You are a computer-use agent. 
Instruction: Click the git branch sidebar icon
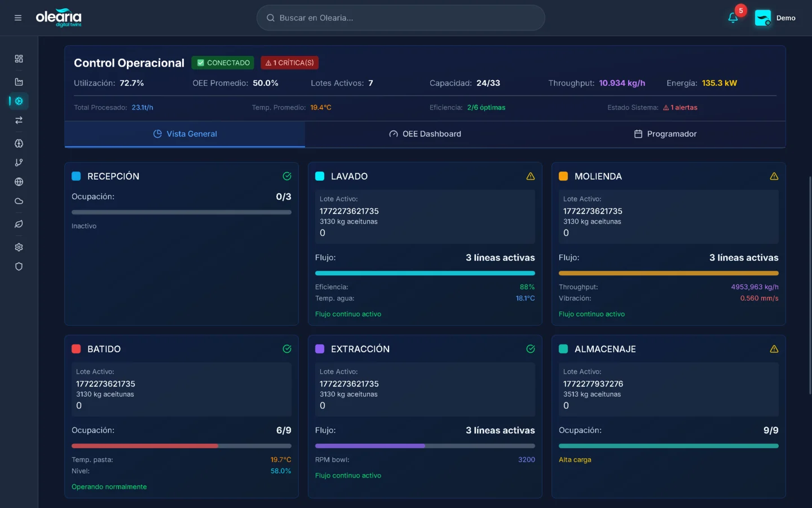pos(19,163)
